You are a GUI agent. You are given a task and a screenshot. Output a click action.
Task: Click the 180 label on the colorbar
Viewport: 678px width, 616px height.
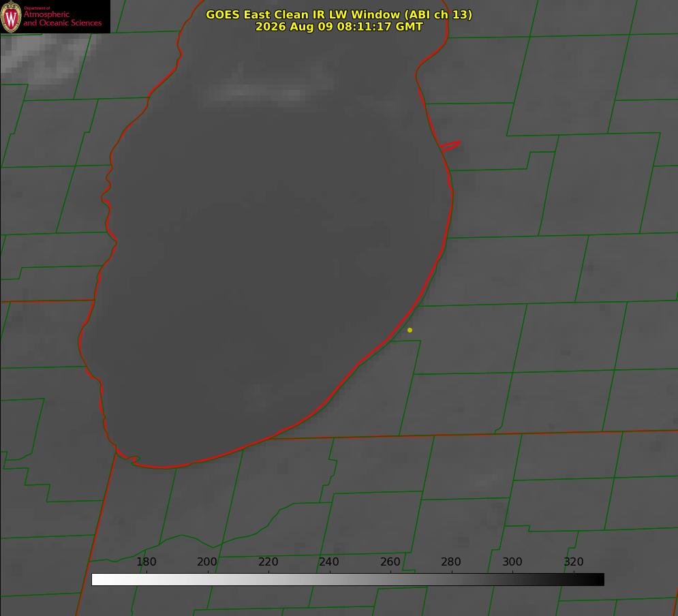(x=146, y=561)
